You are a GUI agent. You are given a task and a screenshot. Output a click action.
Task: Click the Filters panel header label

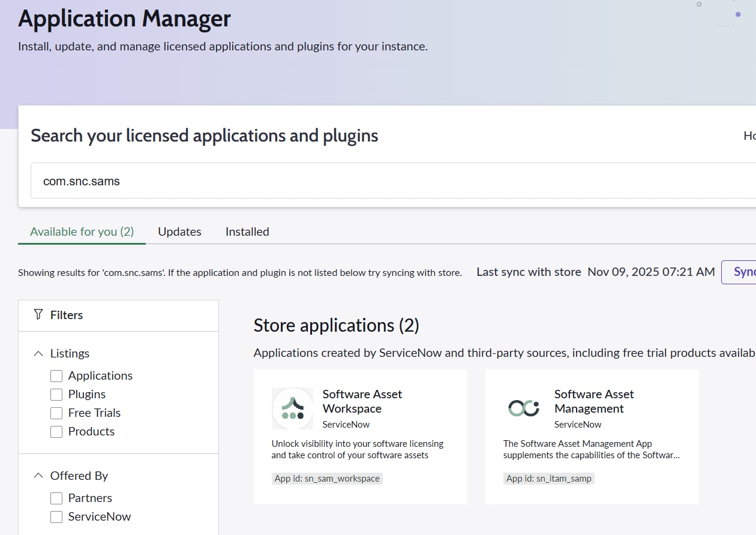click(x=67, y=315)
